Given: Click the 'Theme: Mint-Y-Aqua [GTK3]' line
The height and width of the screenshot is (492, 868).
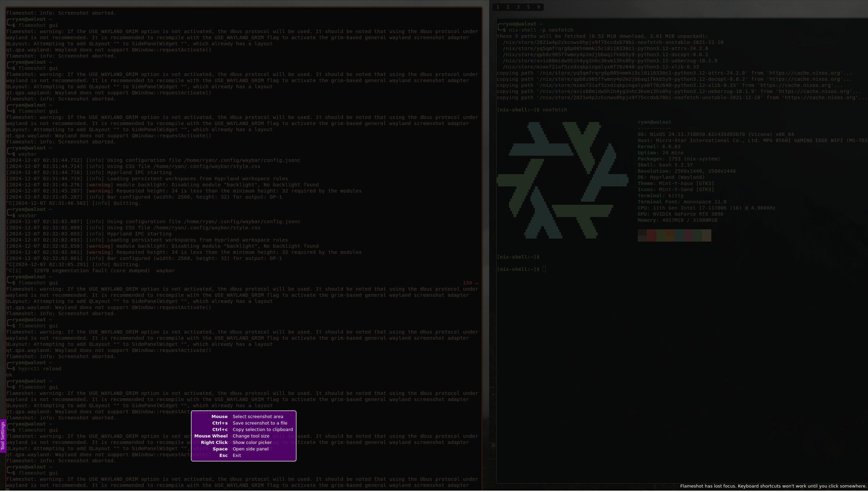Looking at the screenshot, I should (x=676, y=184).
